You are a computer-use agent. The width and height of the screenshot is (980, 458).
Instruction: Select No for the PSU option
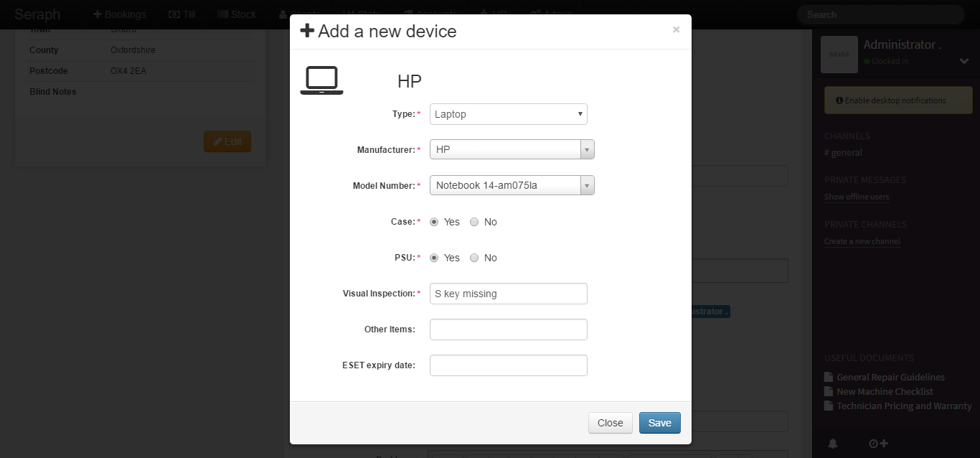coord(474,258)
